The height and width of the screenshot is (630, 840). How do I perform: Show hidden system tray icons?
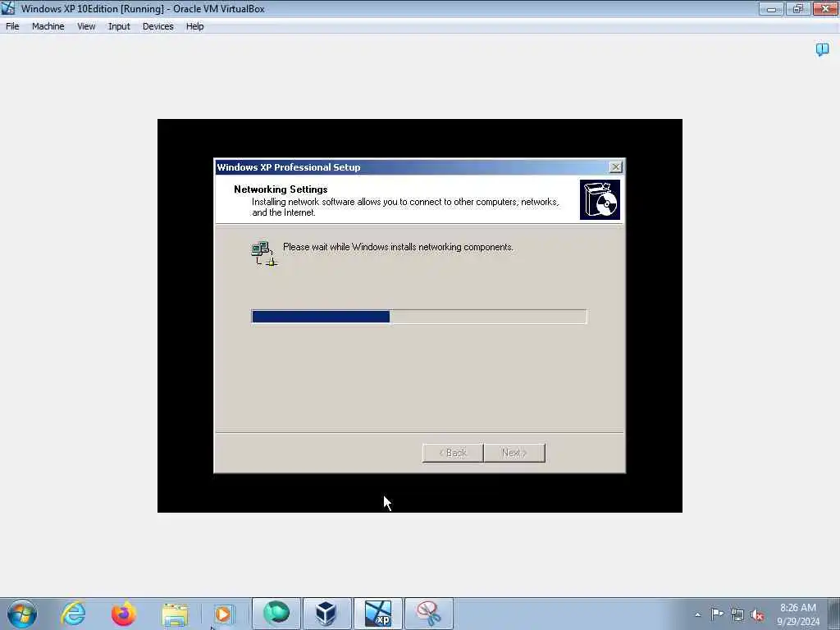coord(697,614)
